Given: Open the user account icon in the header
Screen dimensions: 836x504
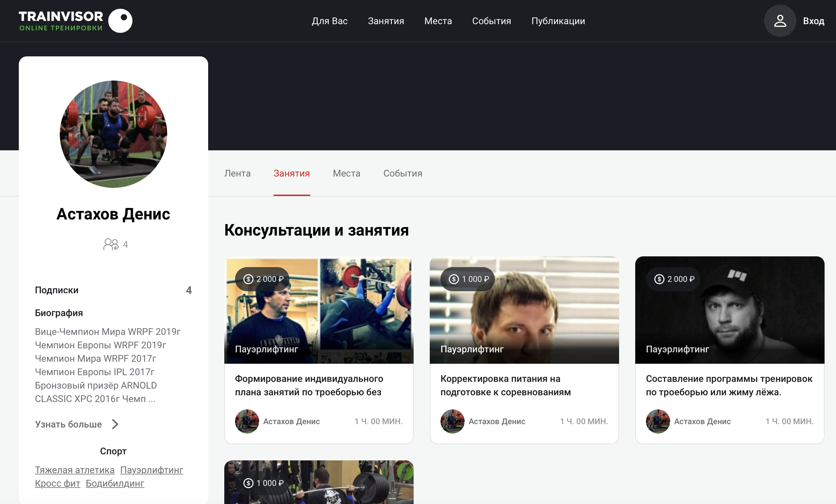Looking at the screenshot, I should click(780, 20).
